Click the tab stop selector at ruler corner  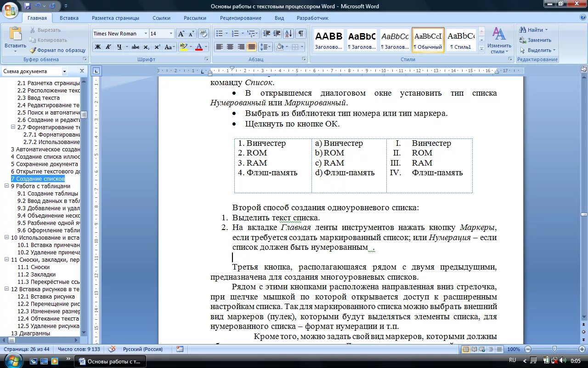[96, 71]
